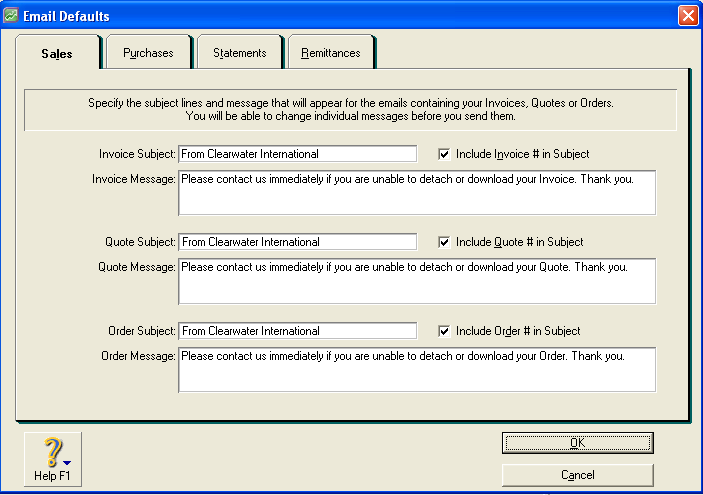Screen dimensions: 703x495
Task: Open the Remittances tab
Action: pos(331,52)
